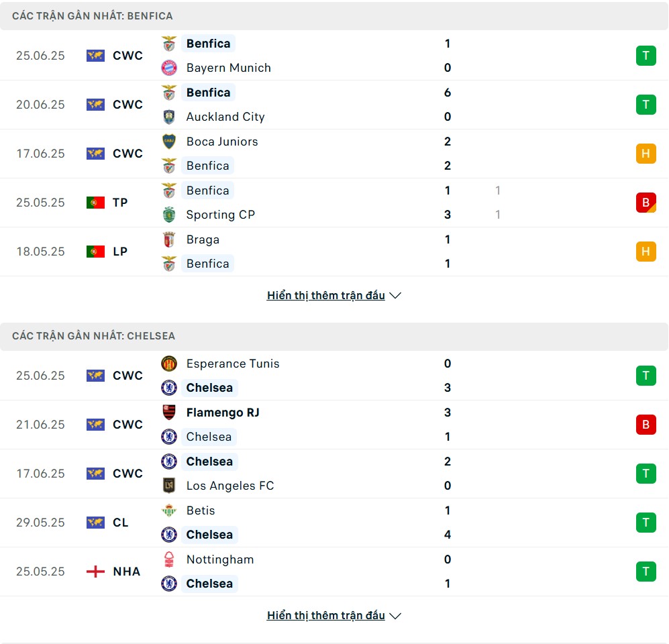Image resolution: width=669 pixels, height=644 pixels.
Task: Click the Braga club crest
Action: coord(169,239)
